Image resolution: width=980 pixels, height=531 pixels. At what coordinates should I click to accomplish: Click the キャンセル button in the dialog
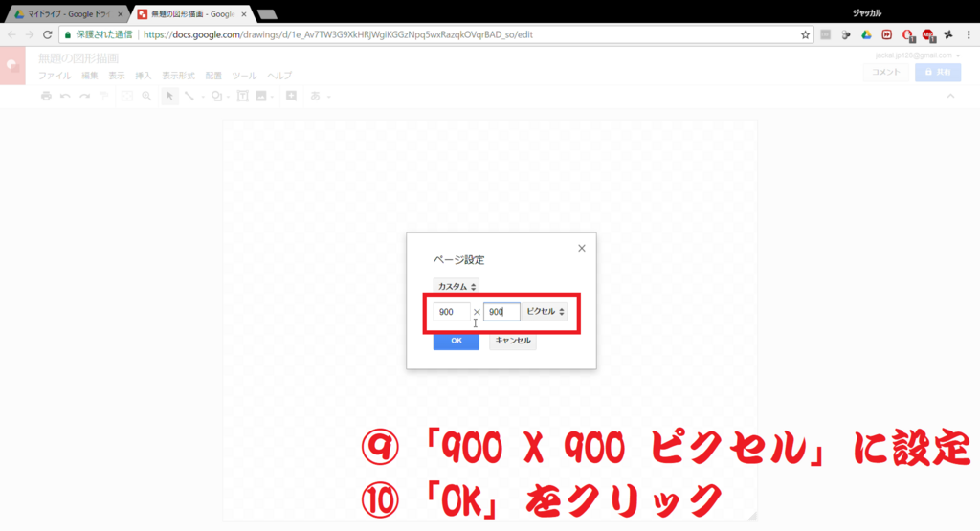tap(513, 341)
